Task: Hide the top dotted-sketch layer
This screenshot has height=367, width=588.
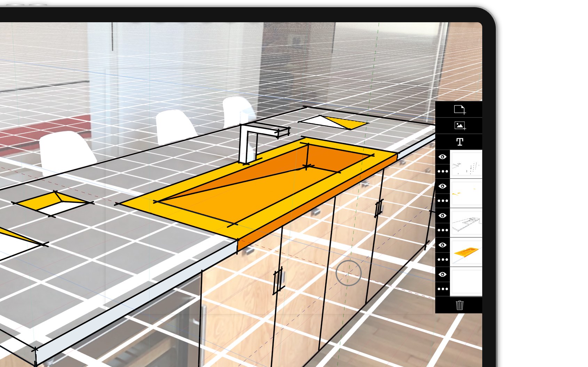Action: click(442, 157)
